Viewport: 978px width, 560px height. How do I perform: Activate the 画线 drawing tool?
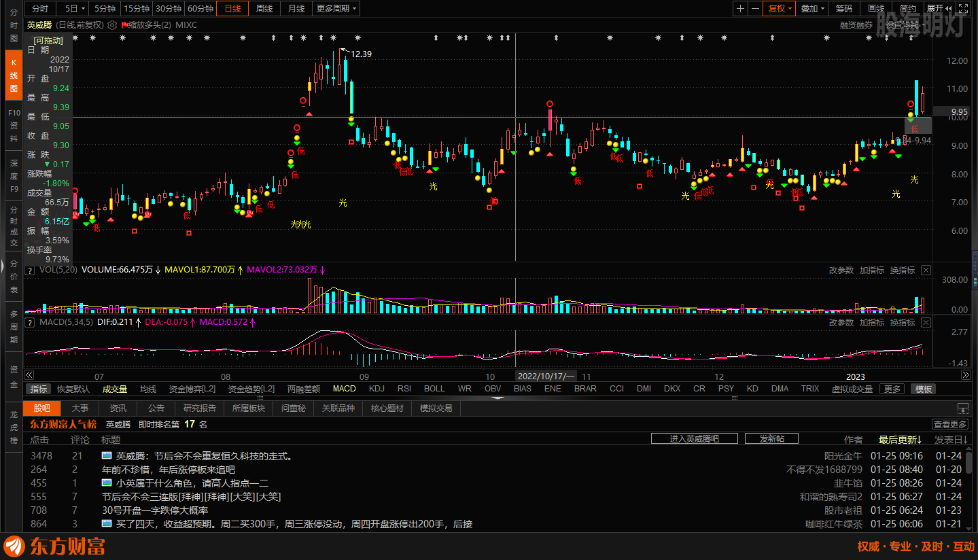coord(876,8)
